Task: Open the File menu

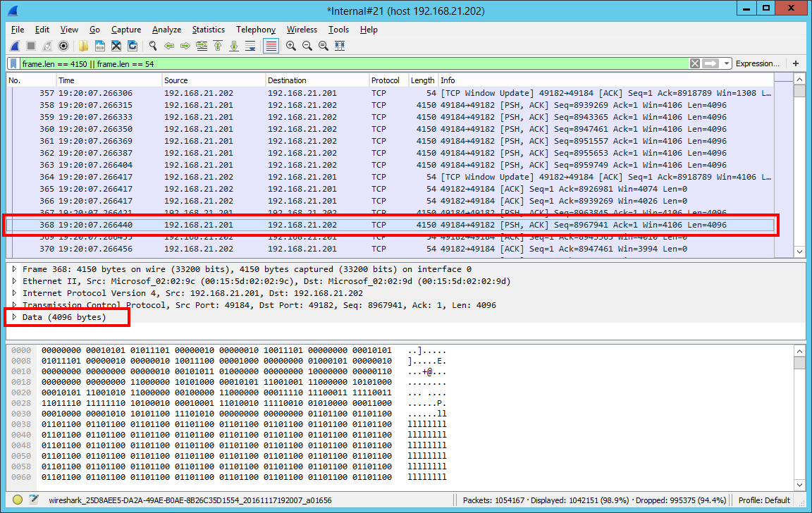Action: tap(18, 30)
